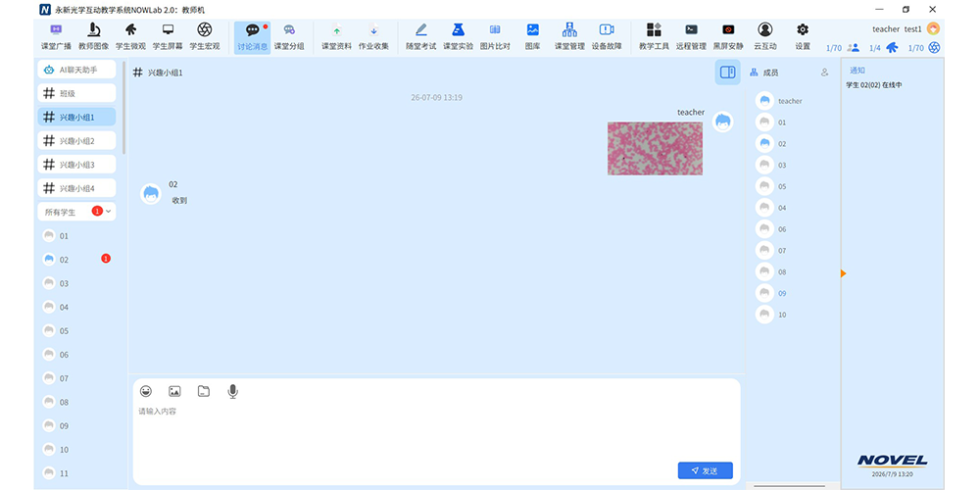Open teacher test1 profile avatar
Image resolution: width=980 pixels, height=490 pixels.
(x=933, y=28)
